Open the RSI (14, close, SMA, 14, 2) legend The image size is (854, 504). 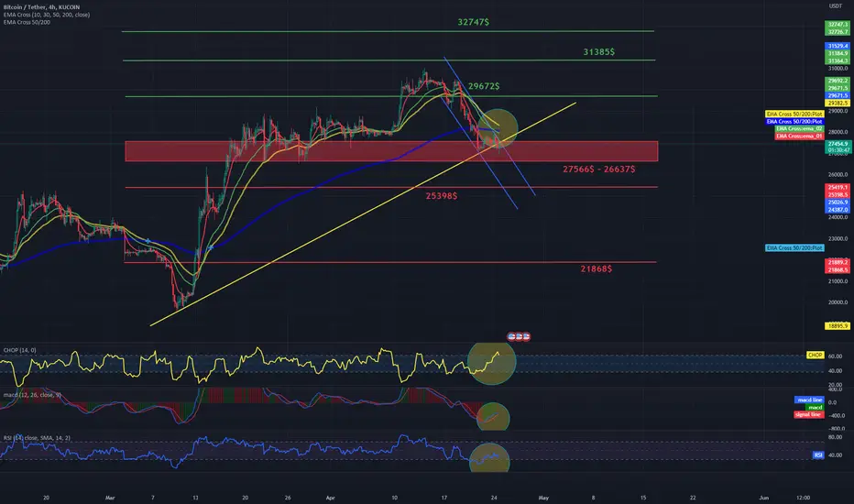coord(37,438)
